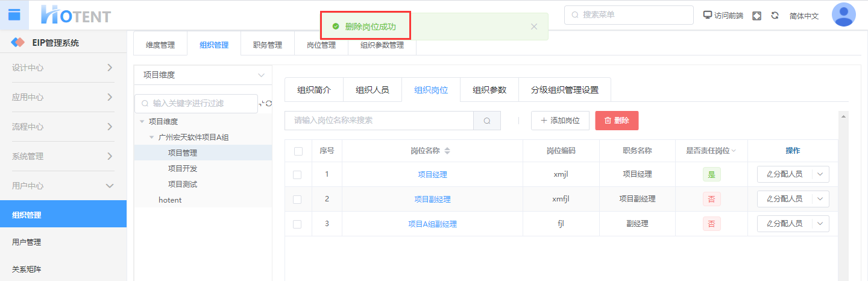Click the HOTENT logo
The image size is (868, 281).
(x=76, y=14)
